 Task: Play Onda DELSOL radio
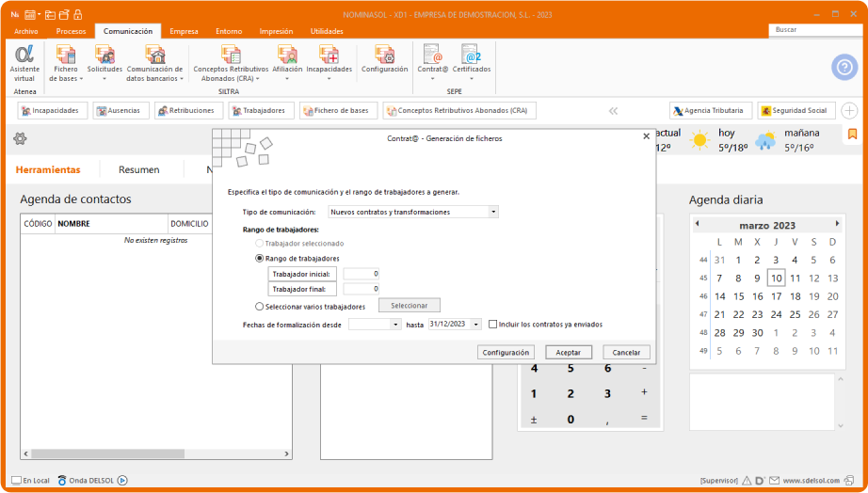click(x=123, y=480)
